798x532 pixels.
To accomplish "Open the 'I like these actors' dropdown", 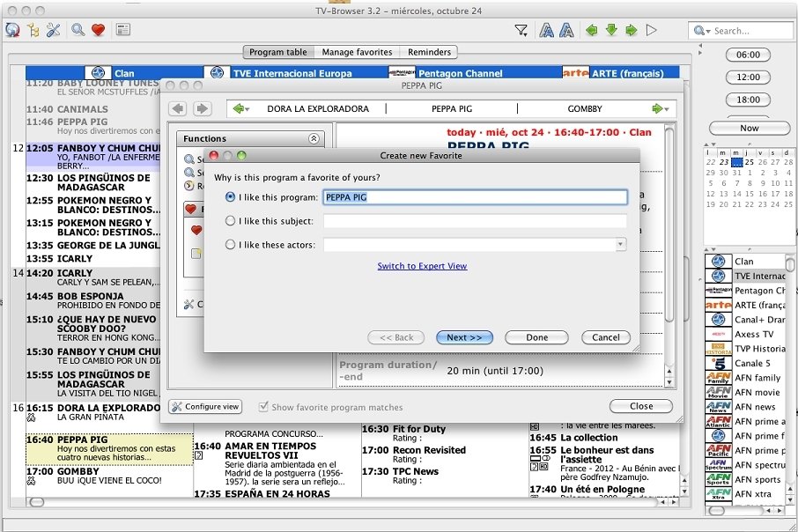I will (x=620, y=245).
